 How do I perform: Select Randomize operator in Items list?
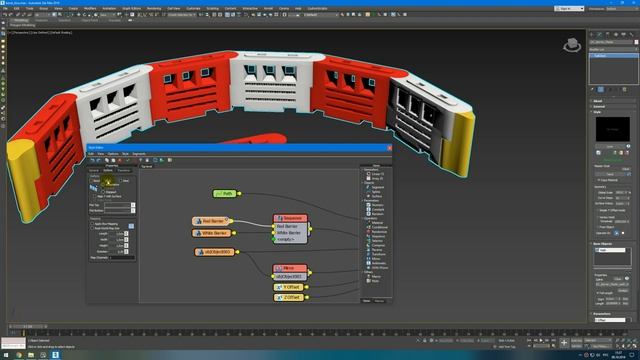pos(376,232)
